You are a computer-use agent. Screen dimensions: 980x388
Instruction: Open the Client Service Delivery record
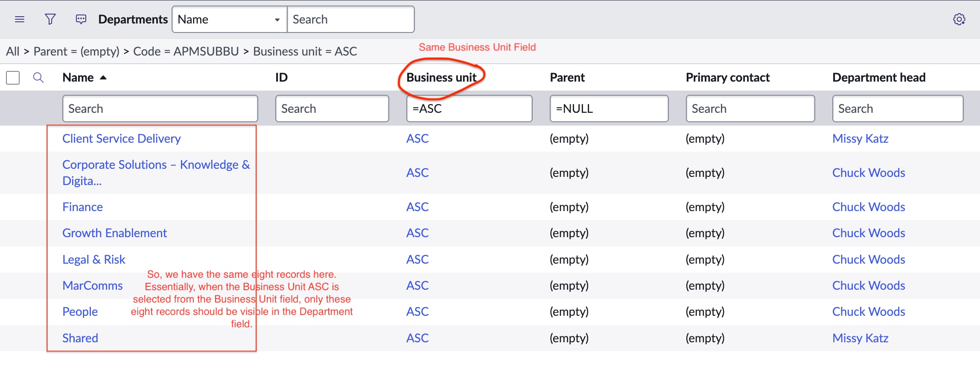121,138
